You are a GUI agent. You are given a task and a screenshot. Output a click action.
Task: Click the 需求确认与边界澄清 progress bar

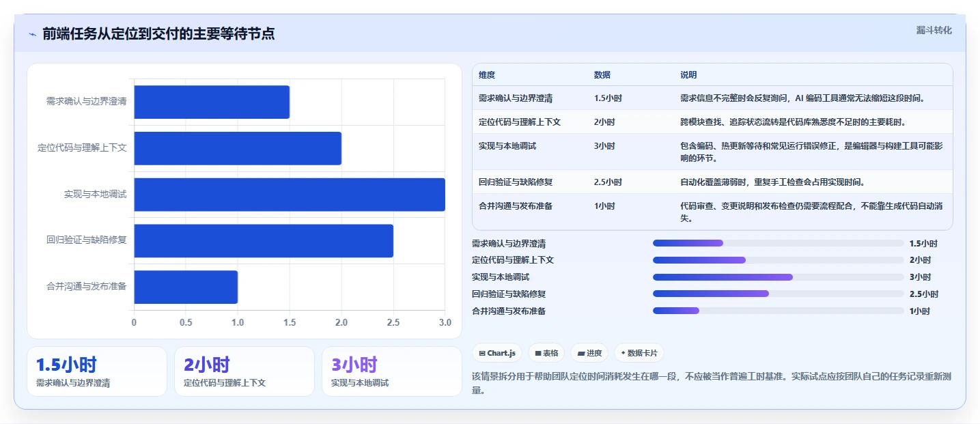click(779, 243)
